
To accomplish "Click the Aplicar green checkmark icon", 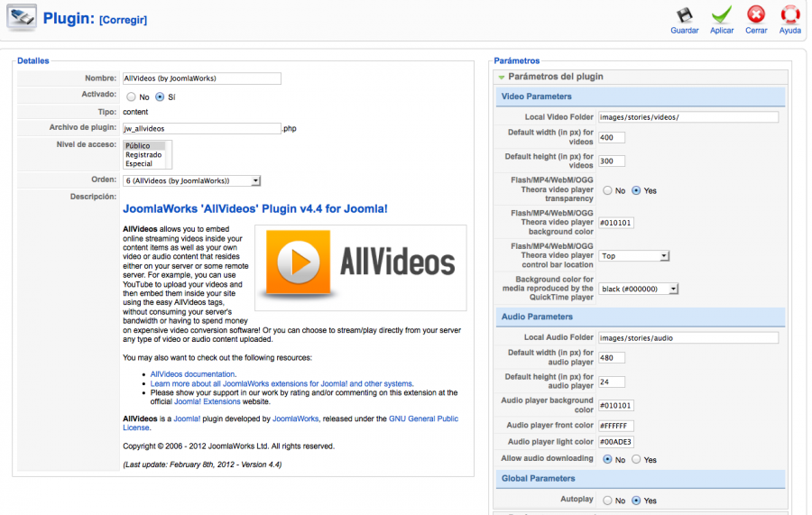I will pos(722,15).
